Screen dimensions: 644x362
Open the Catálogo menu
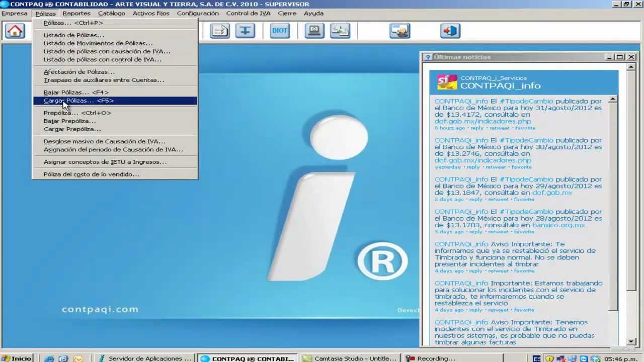(112, 13)
